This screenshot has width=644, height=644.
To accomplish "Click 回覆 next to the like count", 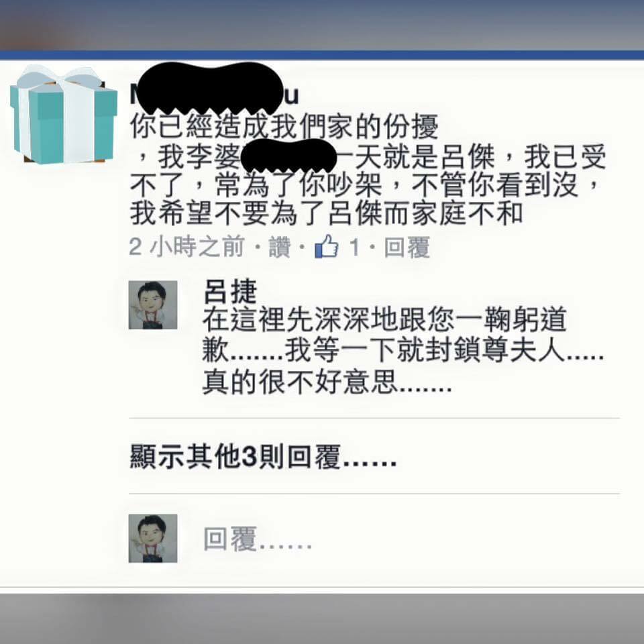I will (407, 247).
